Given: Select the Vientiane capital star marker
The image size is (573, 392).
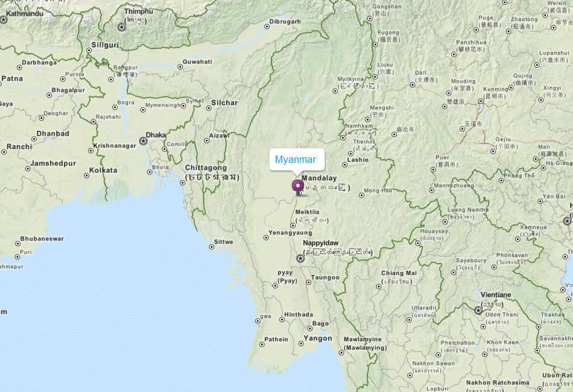Looking at the screenshot, I should pyautogui.click(x=478, y=311).
